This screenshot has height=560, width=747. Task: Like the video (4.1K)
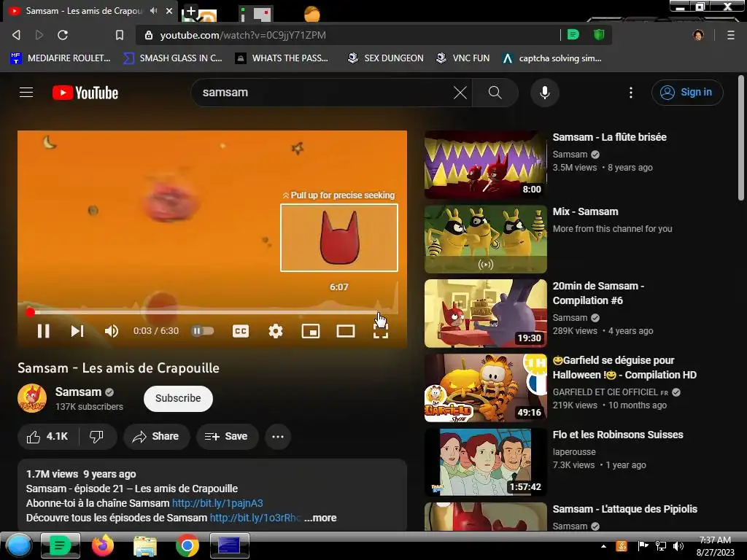pyautogui.click(x=47, y=437)
